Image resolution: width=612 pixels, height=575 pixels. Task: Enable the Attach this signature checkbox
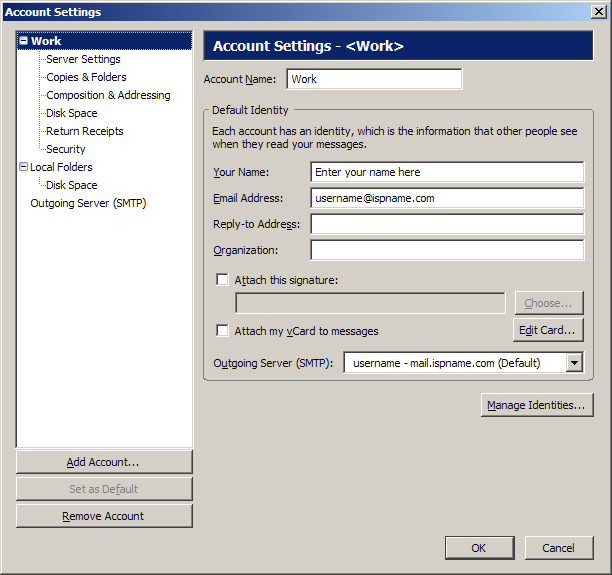click(223, 280)
